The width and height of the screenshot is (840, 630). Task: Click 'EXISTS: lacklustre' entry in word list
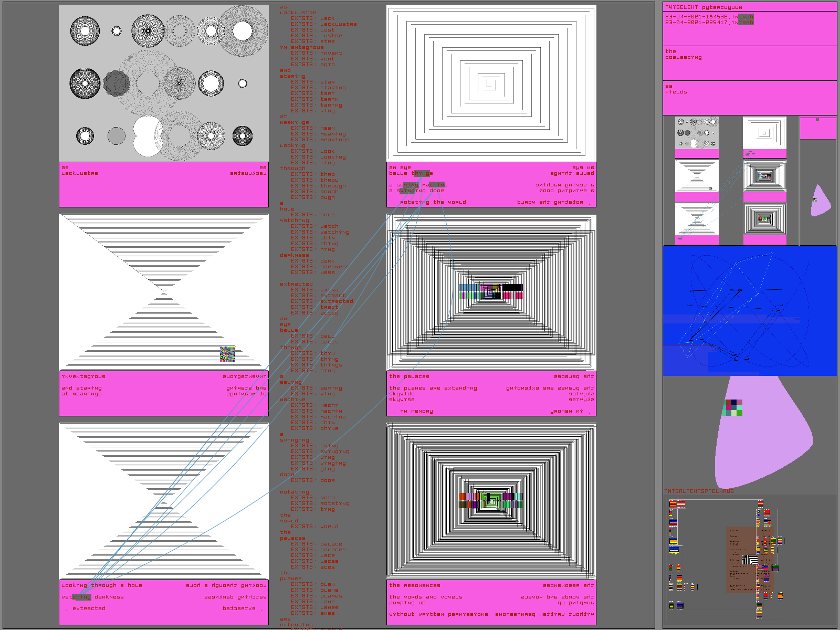[324, 24]
